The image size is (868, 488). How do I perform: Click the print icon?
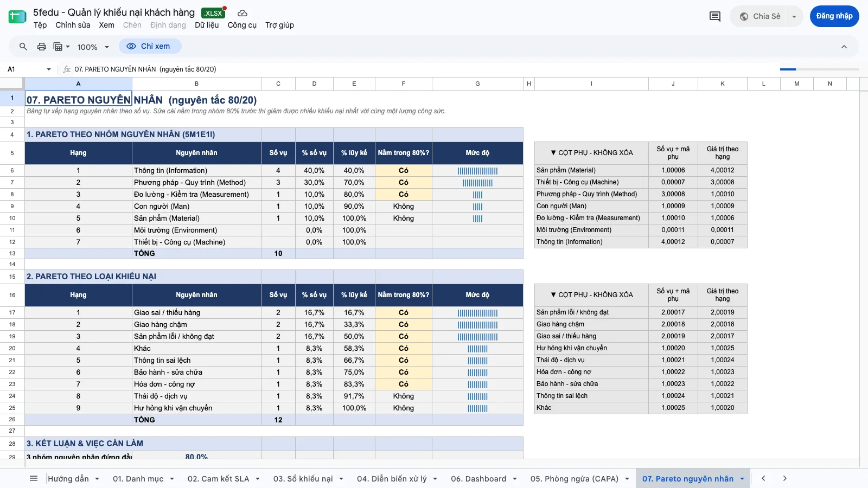(x=42, y=47)
